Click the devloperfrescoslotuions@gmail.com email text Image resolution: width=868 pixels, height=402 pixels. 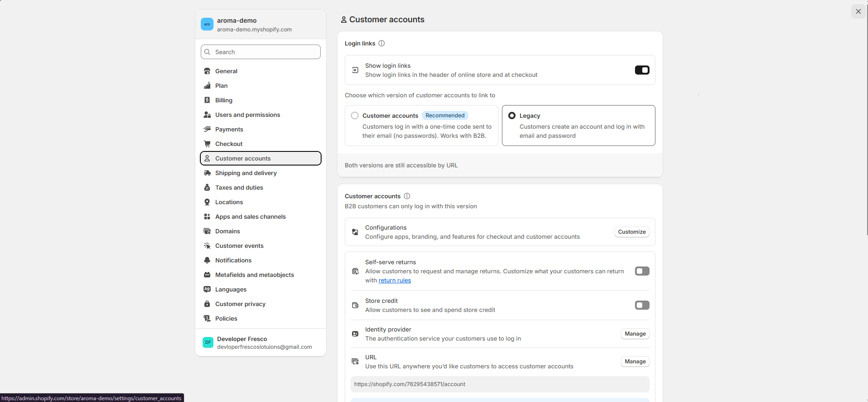(x=264, y=347)
